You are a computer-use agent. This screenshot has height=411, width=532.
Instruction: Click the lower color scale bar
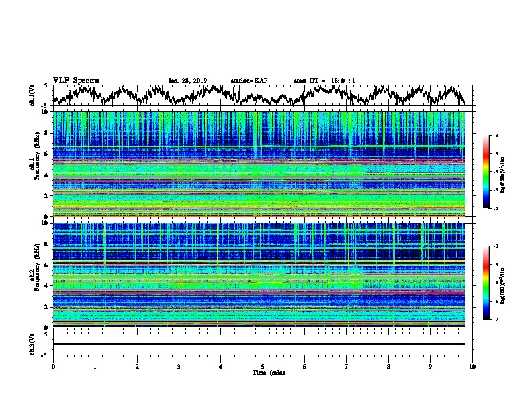pyautogui.click(x=486, y=283)
